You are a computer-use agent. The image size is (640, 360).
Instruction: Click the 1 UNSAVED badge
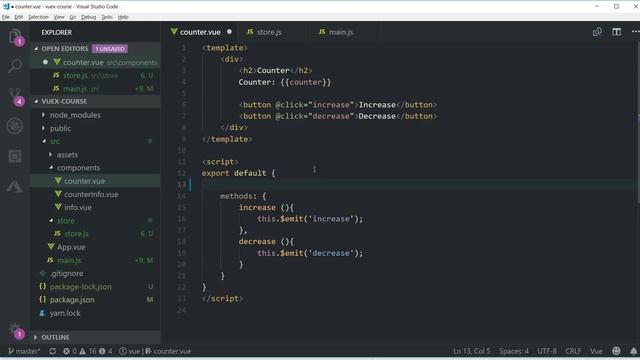tap(110, 49)
